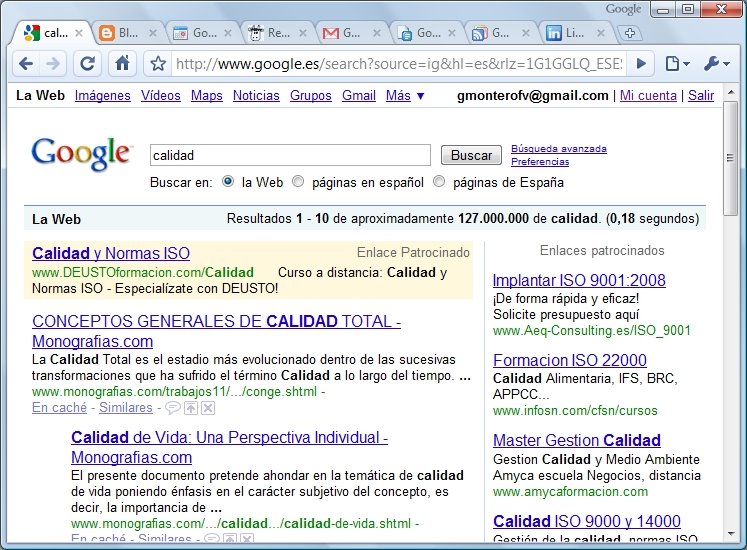
Task: Open 'Búsqueda avanzada' link
Action: pyautogui.click(x=559, y=149)
